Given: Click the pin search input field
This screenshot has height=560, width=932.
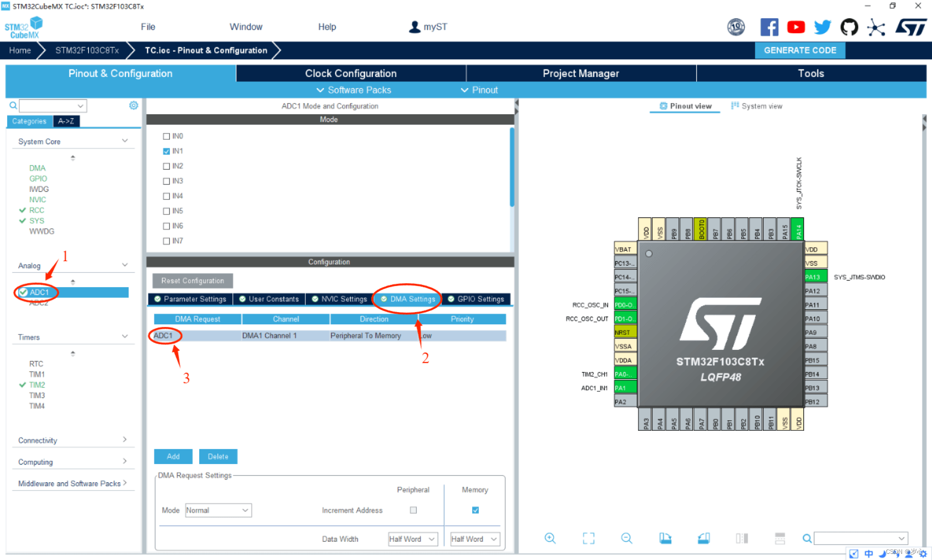Looking at the screenshot, I should (x=862, y=538).
